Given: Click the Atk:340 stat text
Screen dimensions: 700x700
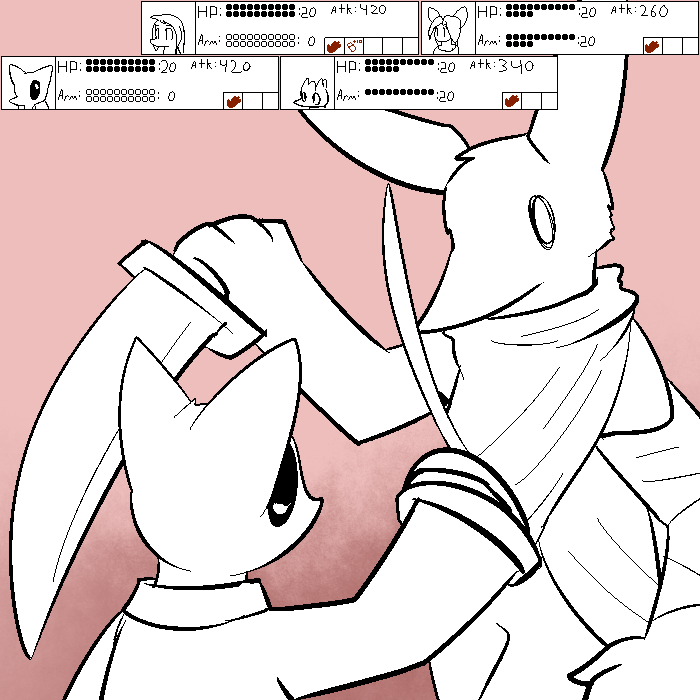Looking at the screenshot, I should 501,66.
